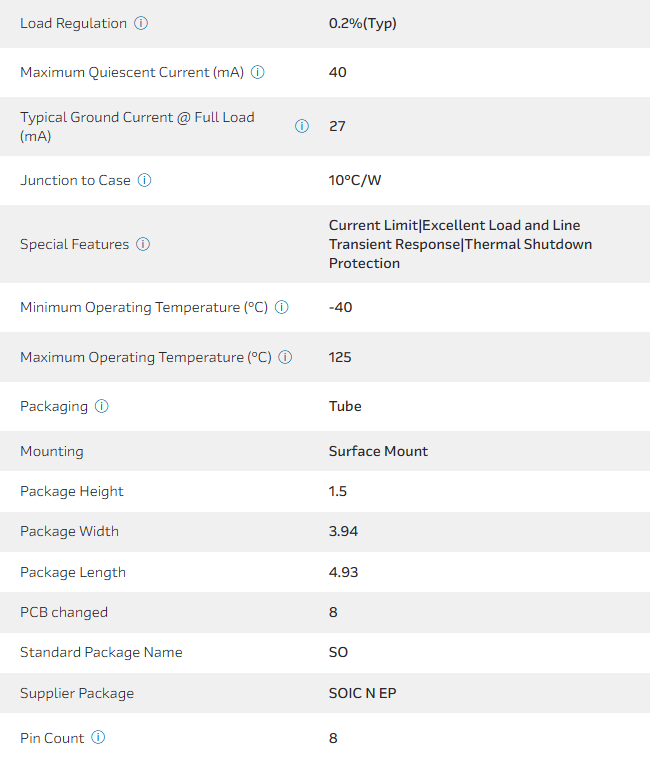Click the 4.93 package length value
The image size is (650, 764).
(x=343, y=572)
